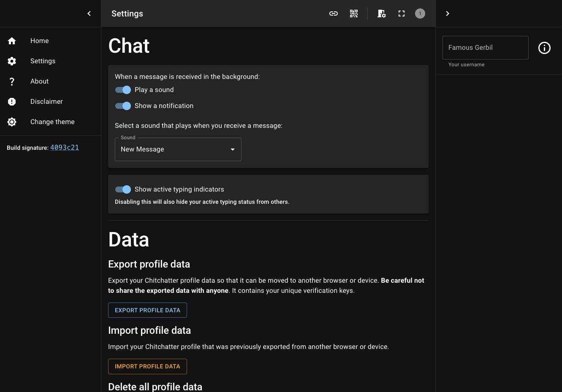This screenshot has width=562, height=392.
Task: Go to Home in the sidebar
Action: 51,41
